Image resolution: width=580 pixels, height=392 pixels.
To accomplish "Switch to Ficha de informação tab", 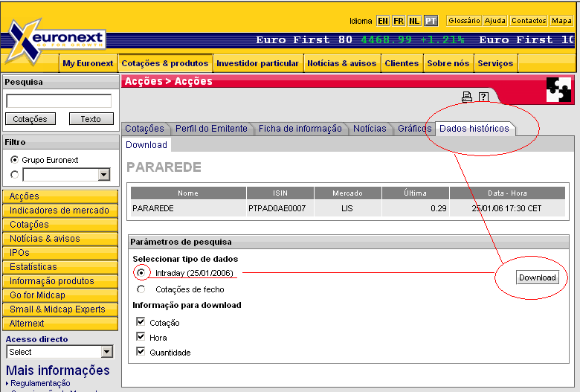I will pyautogui.click(x=300, y=129).
